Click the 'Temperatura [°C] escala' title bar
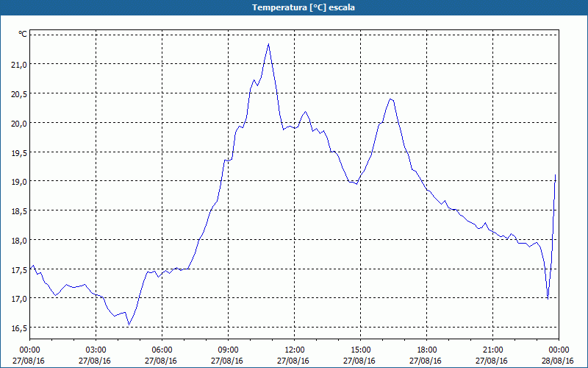Viewport: 588px width, 368px height. click(x=294, y=7)
